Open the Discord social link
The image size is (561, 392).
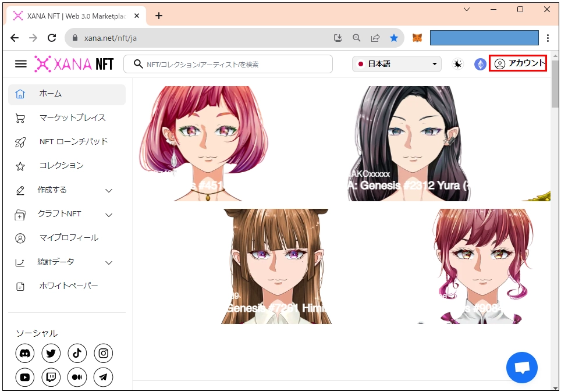point(24,354)
